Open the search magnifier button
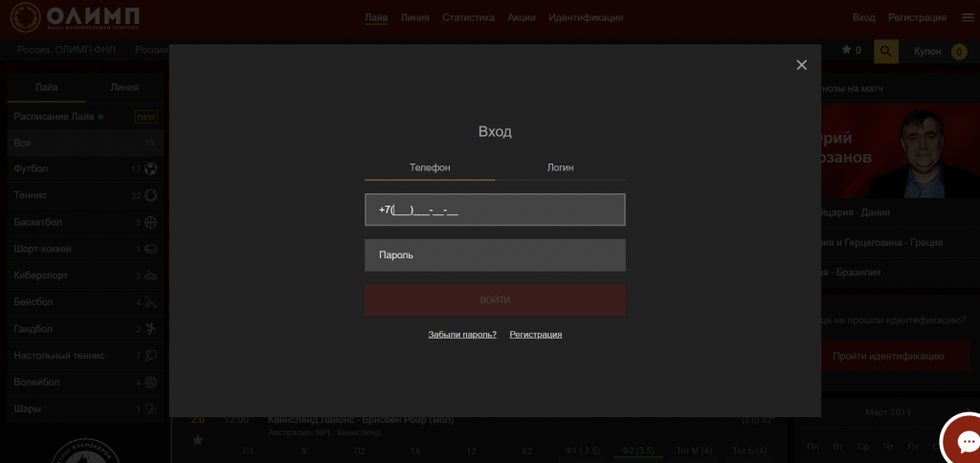The width and height of the screenshot is (980, 463). (x=885, y=52)
